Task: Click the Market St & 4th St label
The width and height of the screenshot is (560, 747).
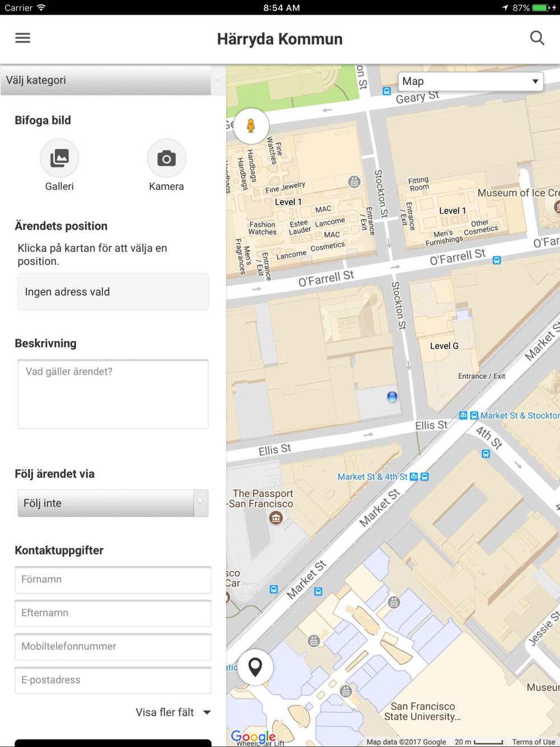Action: click(x=372, y=477)
